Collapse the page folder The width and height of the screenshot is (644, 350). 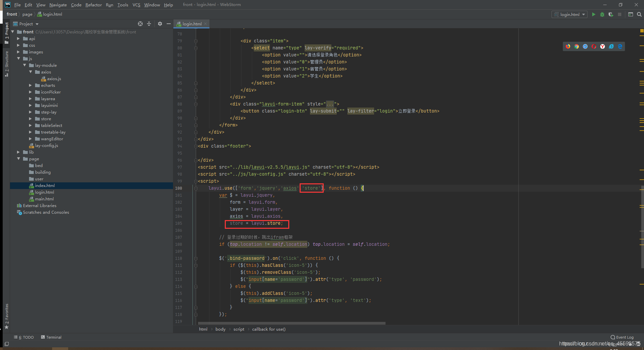19,159
